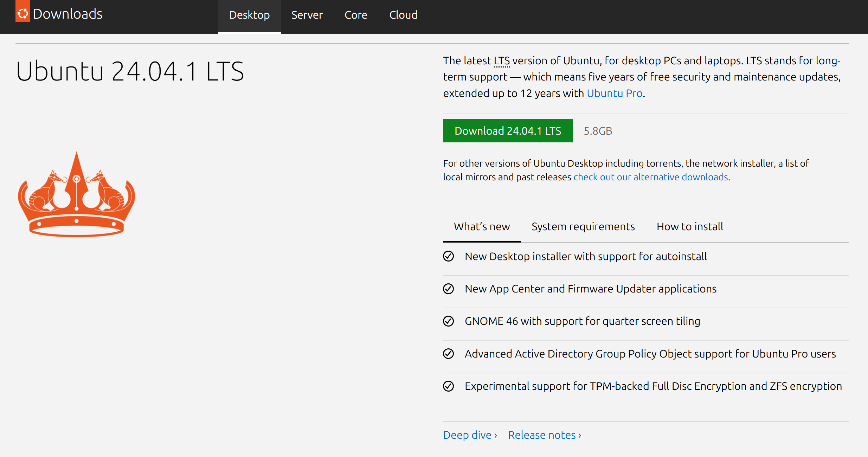Click 'New App Center and Firmware Updater applications'
This screenshot has height=457, width=868.
(591, 289)
